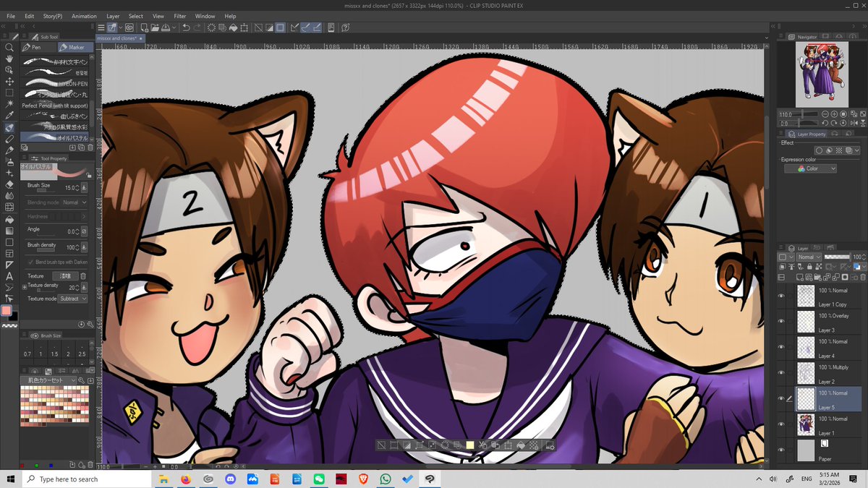Click the pink main drawing color swatch
The image size is (868, 488).
(7, 310)
